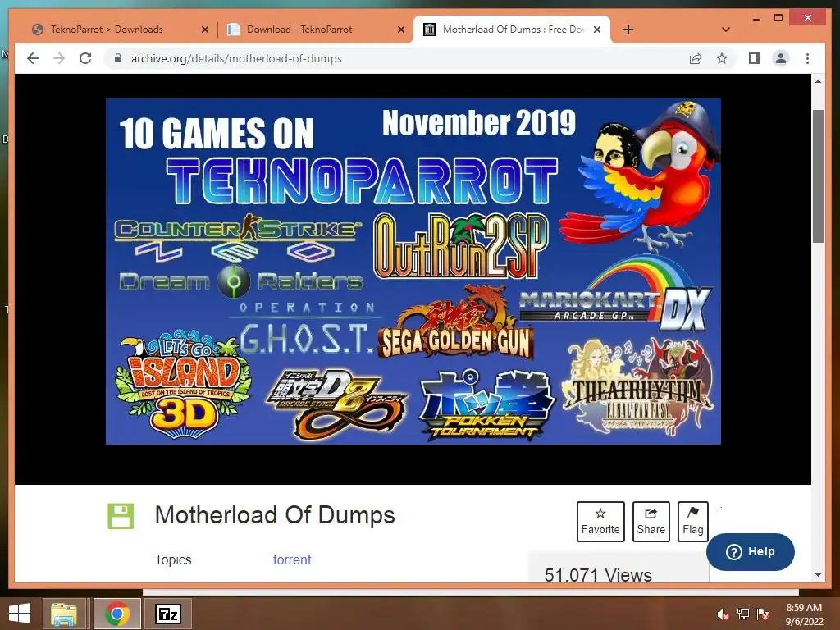840x630 pixels.
Task: Click the archive.org address bar URL
Action: 236,58
